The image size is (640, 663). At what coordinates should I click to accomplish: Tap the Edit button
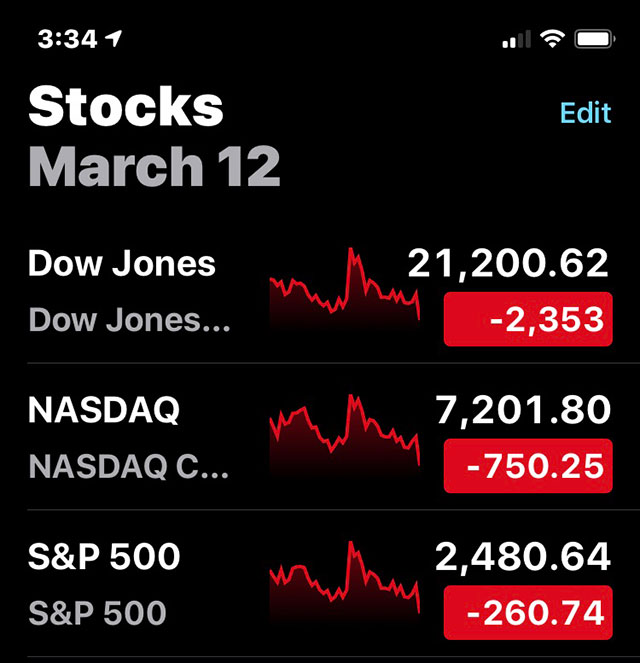pyautogui.click(x=585, y=112)
